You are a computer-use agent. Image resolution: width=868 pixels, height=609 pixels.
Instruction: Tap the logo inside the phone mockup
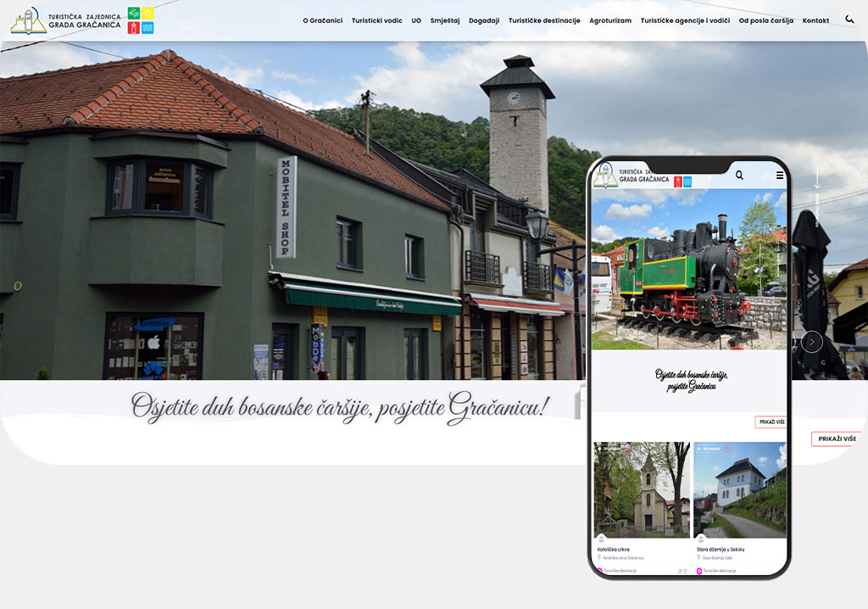[632, 176]
